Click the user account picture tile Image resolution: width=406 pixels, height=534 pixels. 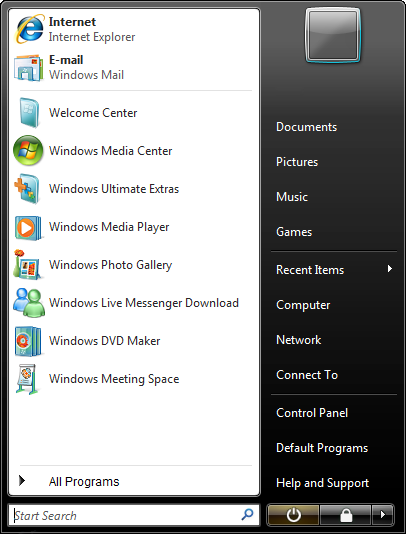coord(333,35)
